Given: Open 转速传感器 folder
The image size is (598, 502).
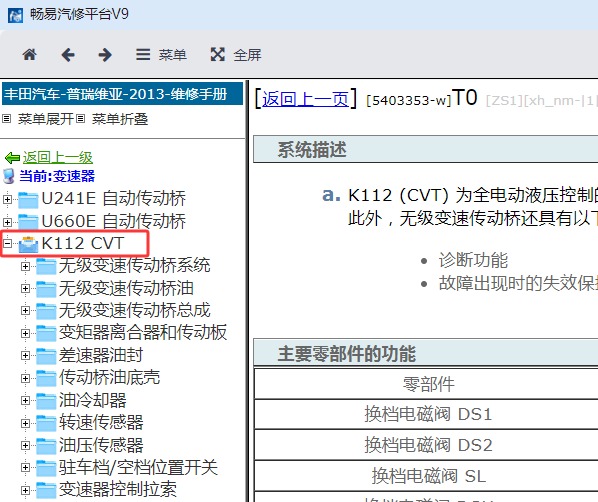Looking at the screenshot, I should click(x=101, y=423).
